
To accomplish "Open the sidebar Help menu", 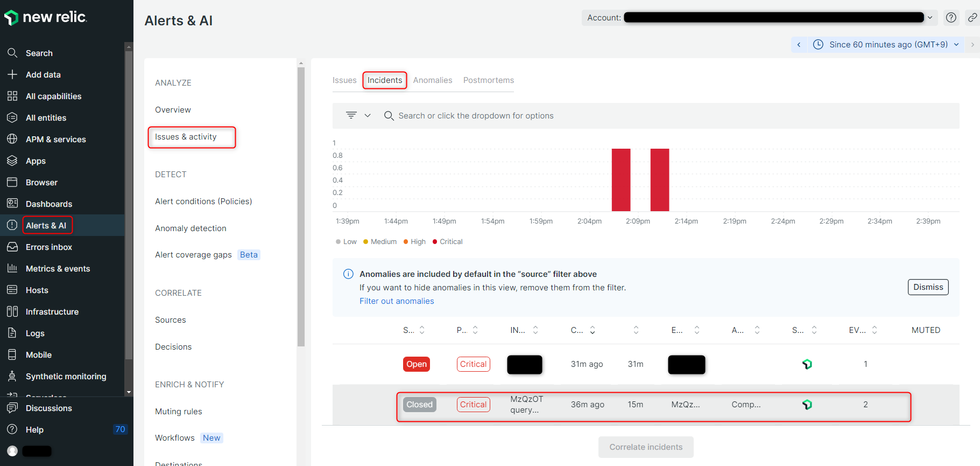I will (34, 429).
